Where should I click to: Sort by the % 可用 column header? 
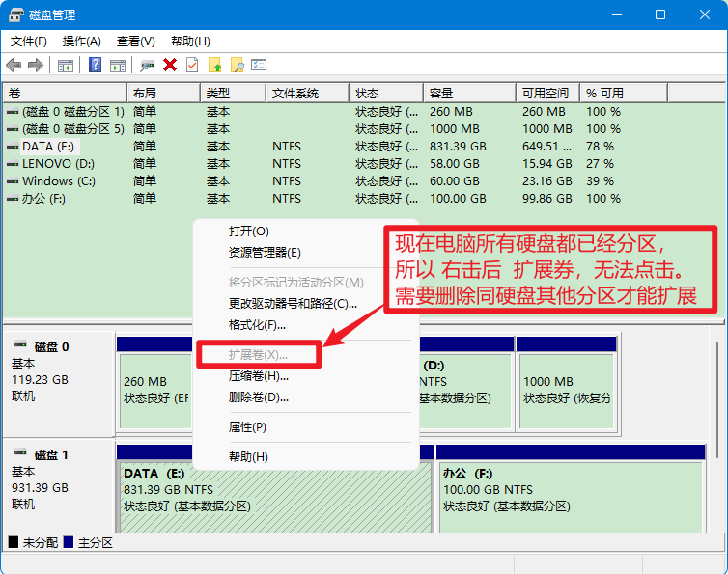pyautogui.click(x=624, y=94)
